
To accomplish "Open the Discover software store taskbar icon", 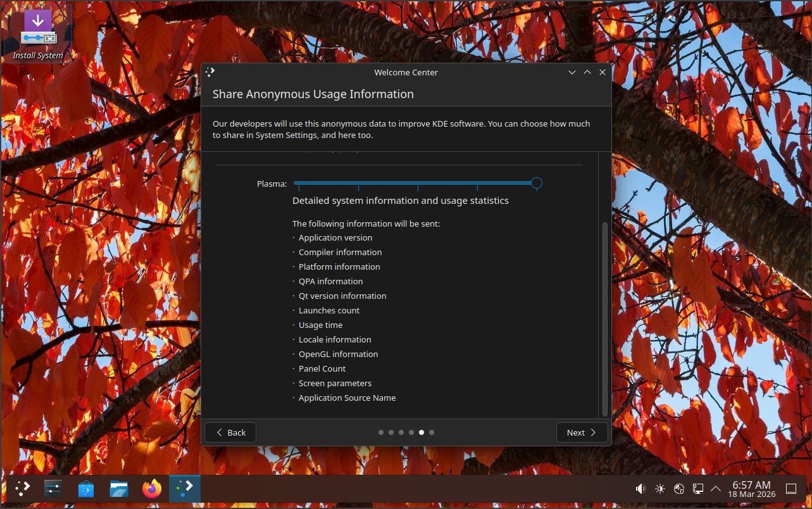I will [86, 489].
